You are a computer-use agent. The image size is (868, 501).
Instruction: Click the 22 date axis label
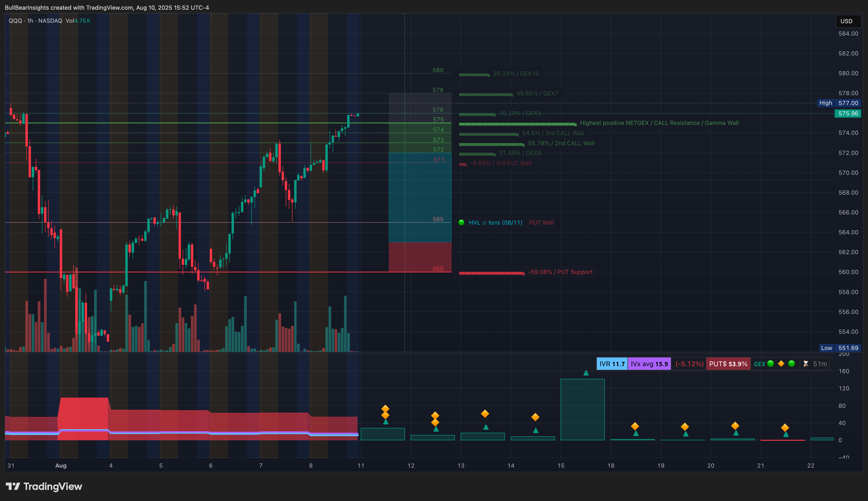pos(811,466)
